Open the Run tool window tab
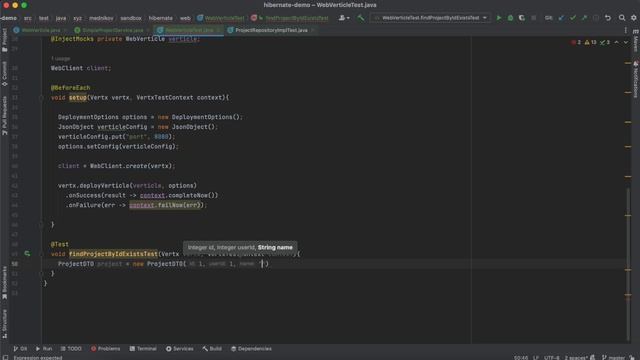 [x=44, y=349]
